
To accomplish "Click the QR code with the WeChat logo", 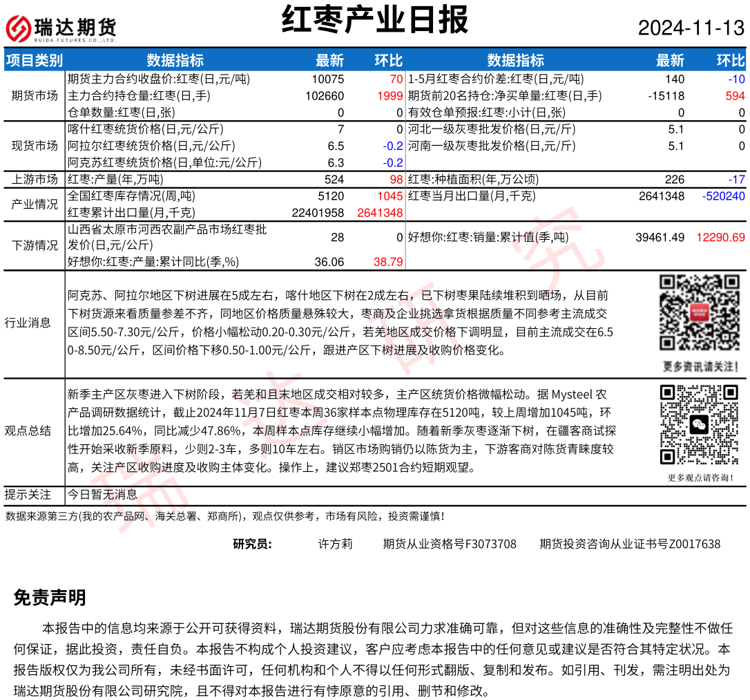I will pos(698,424).
